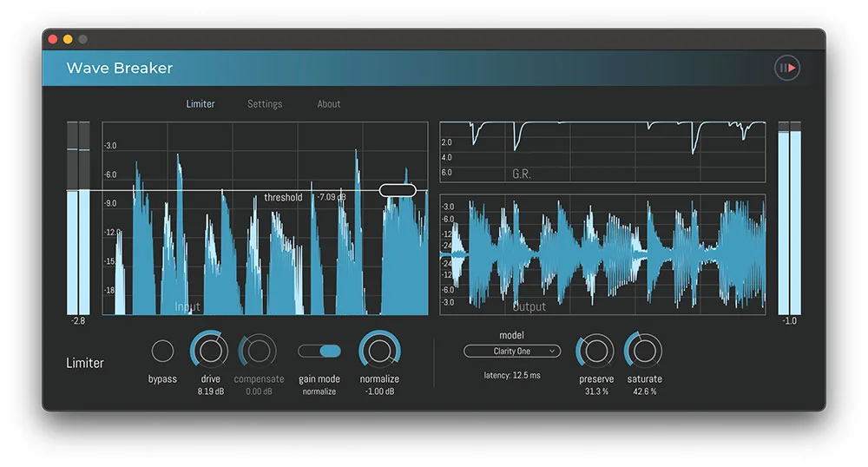Click the normalize knob
This screenshot has height=467, width=868.
pos(379,351)
